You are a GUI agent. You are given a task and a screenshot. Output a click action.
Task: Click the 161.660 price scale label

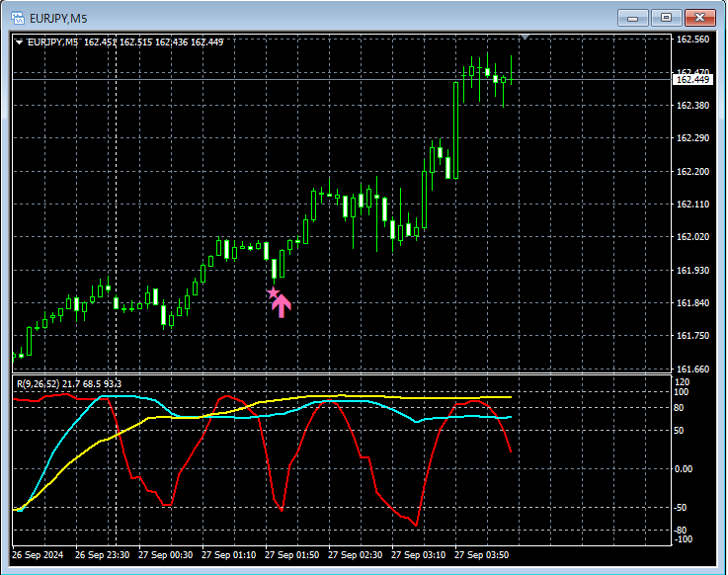[692, 370]
